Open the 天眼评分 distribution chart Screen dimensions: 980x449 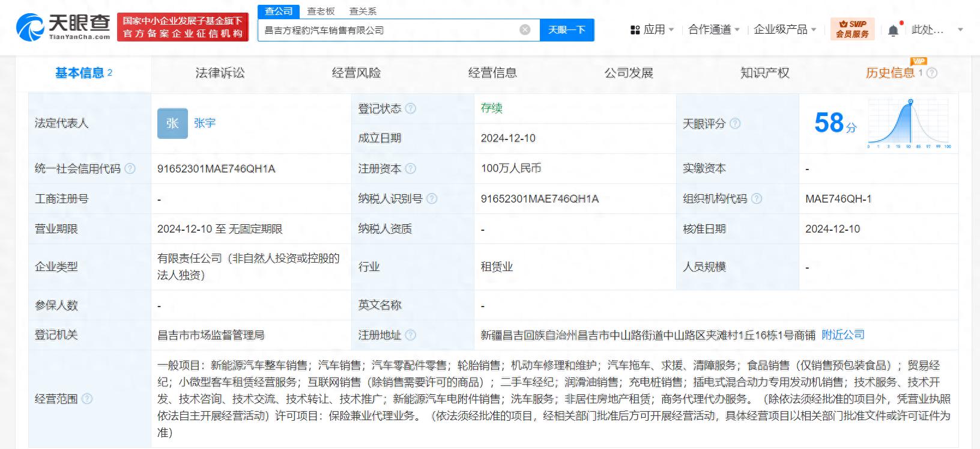pyautogui.click(x=909, y=124)
